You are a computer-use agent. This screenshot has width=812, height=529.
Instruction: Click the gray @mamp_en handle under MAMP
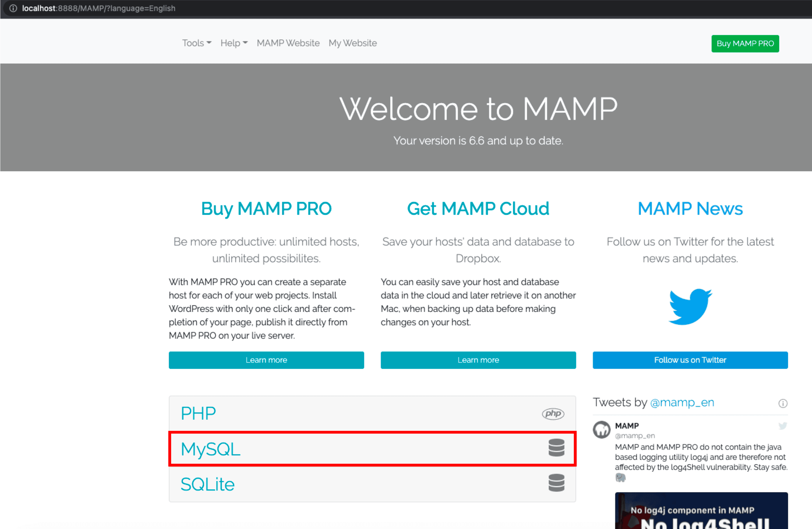coord(635,435)
